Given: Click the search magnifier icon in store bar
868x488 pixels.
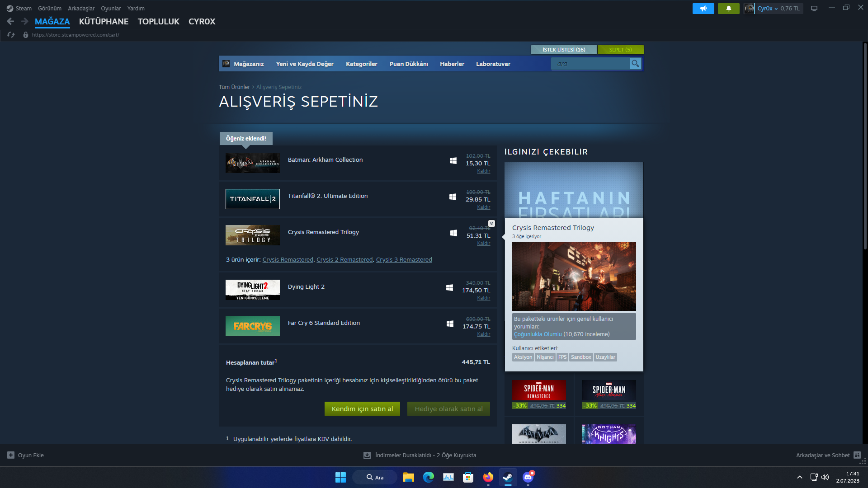Looking at the screenshot, I should [x=635, y=64].
